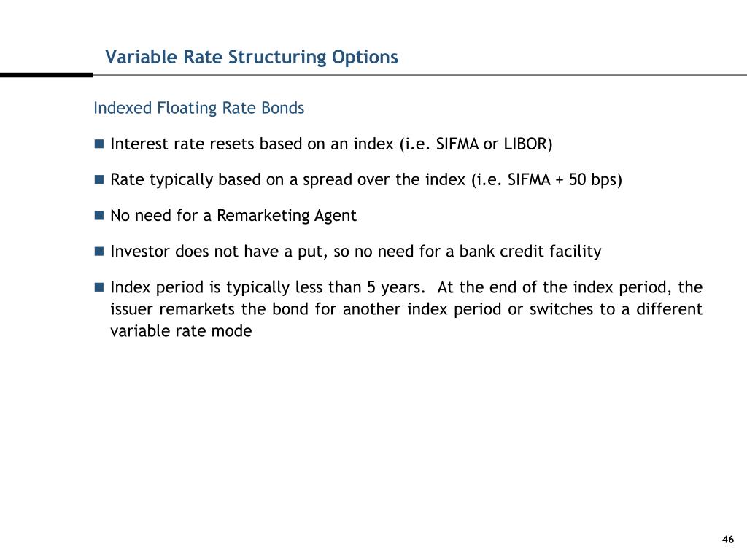747x560 pixels.
Task: Click the text SIFMA or LIBOR
Action: coord(492,144)
